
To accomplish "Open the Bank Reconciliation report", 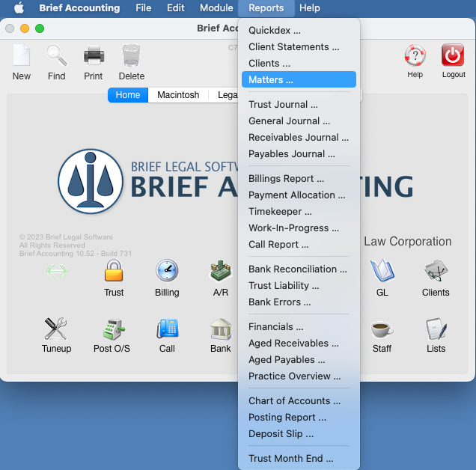I will (299, 269).
